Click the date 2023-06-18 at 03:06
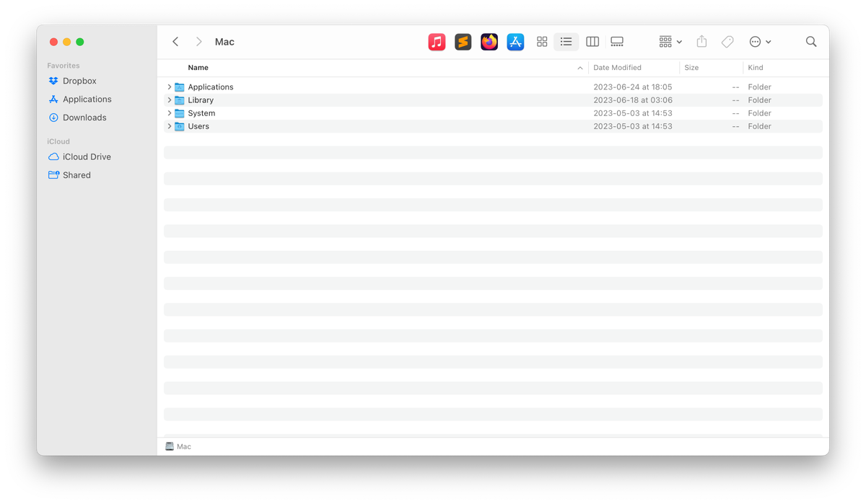Screen dimensions: 866x504 click(x=632, y=100)
